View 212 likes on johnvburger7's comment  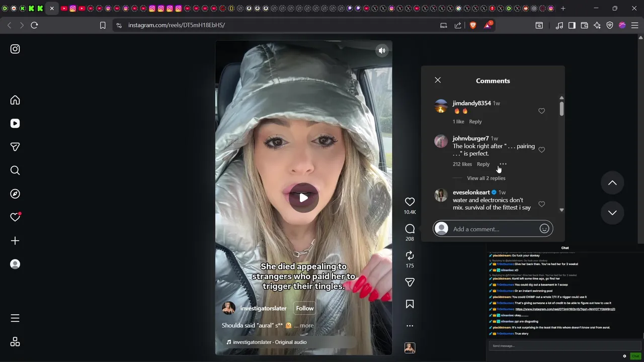click(x=462, y=164)
